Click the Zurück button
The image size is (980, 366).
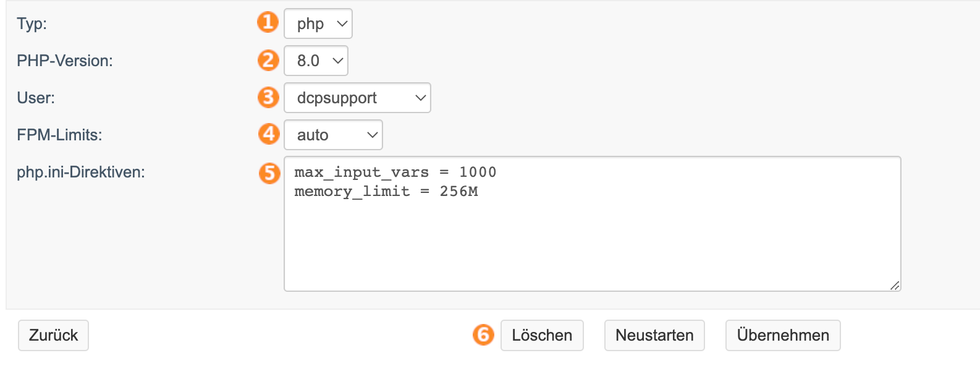click(53, 335)
